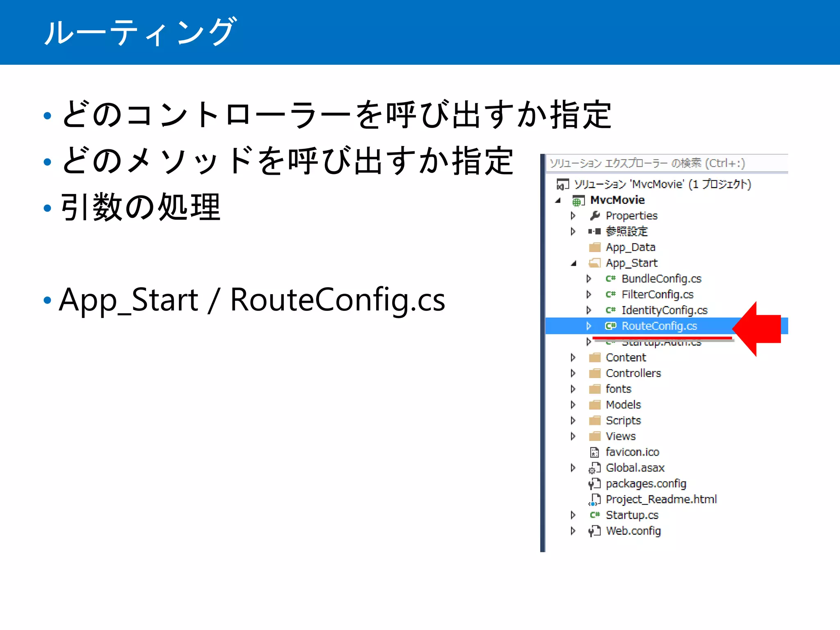
Task: Click the Controllers folder icon
Action: (x=594, y=373)
